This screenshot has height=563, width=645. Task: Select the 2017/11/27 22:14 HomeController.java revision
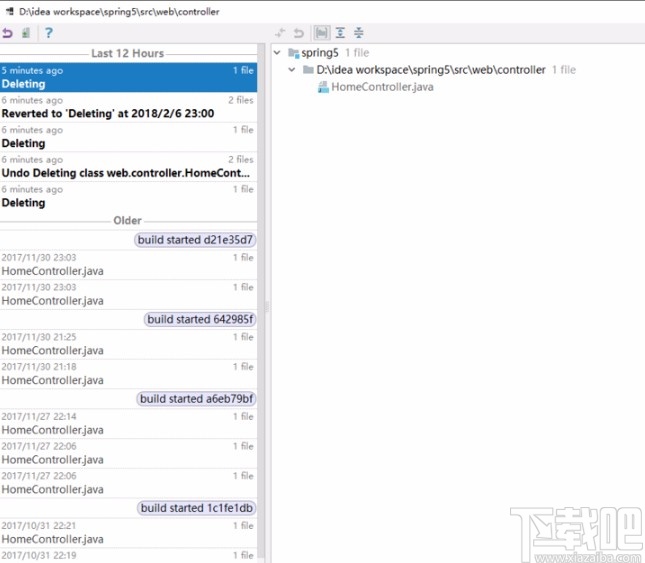(x=128, y=423)
